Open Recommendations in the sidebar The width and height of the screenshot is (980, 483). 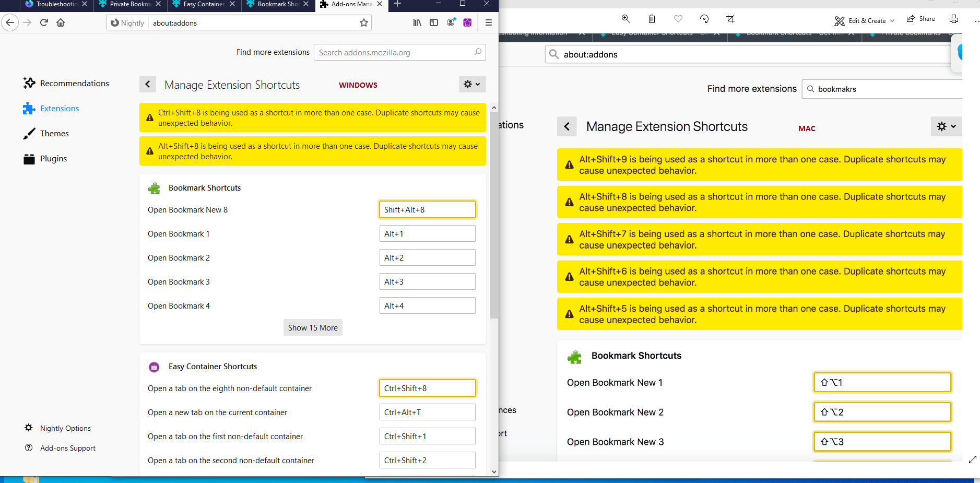click(74, 84)
